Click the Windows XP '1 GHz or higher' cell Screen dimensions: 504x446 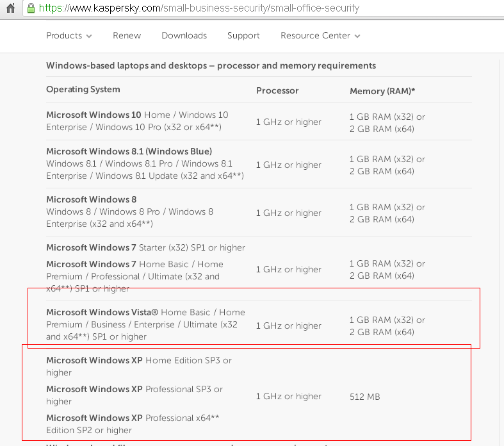coord(289,396)
